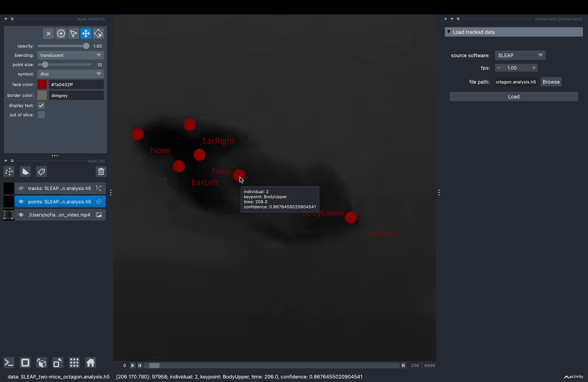Click the Load button
This screenshot has height=382, width=588.
(x=513, y=96)
